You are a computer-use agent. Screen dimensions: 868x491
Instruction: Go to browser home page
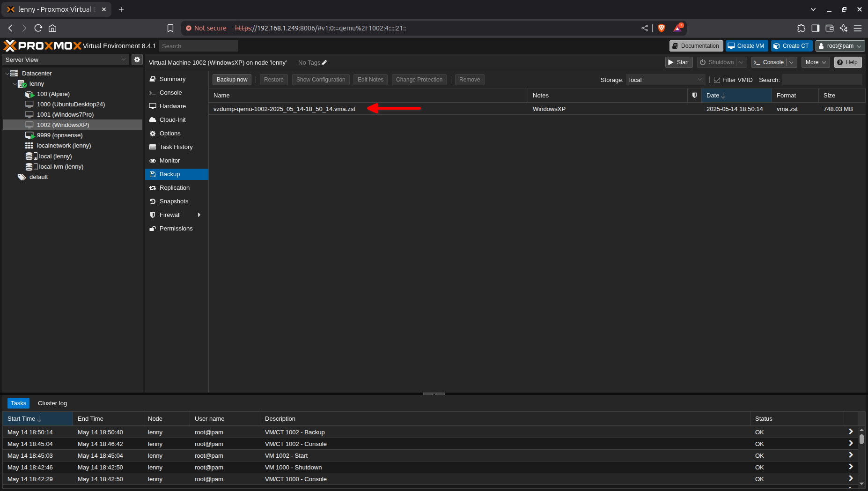(x=52, y=28)
